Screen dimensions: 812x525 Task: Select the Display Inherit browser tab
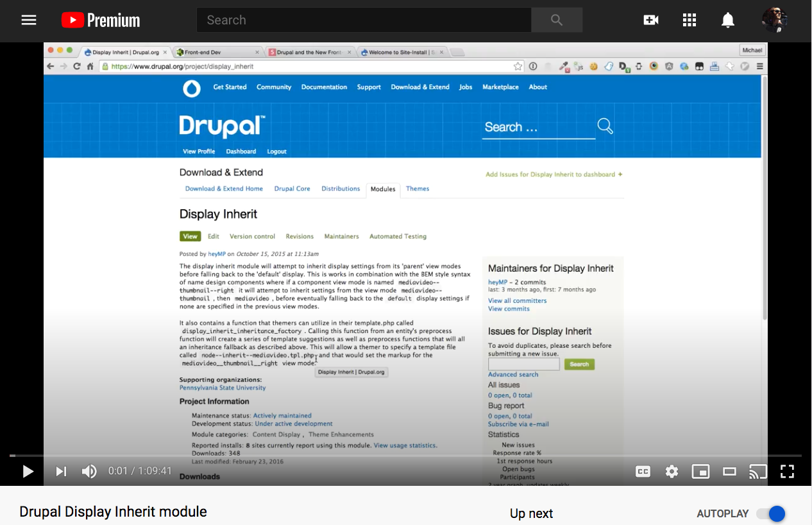point(125,53)
